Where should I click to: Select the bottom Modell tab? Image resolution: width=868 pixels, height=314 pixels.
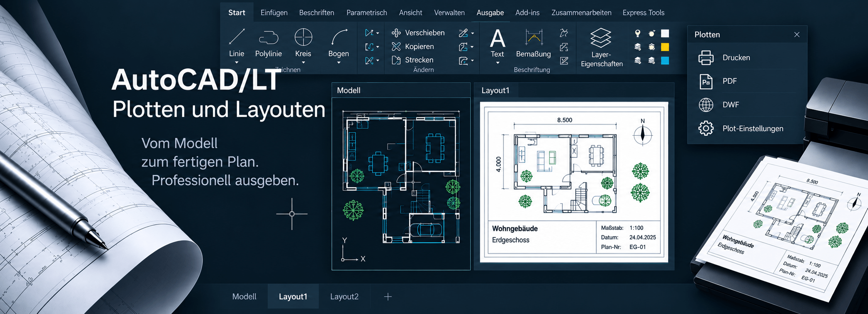(244, 297)
